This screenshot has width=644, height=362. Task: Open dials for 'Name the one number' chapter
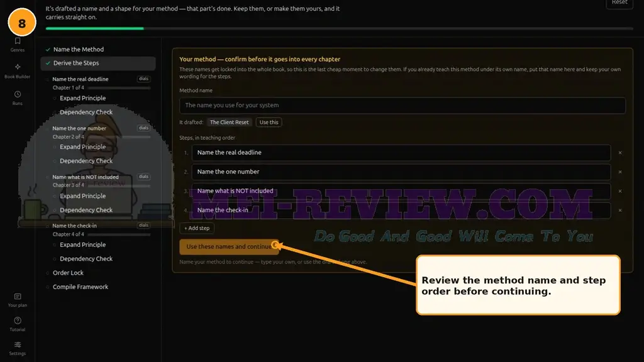click(x=144, y=128)
